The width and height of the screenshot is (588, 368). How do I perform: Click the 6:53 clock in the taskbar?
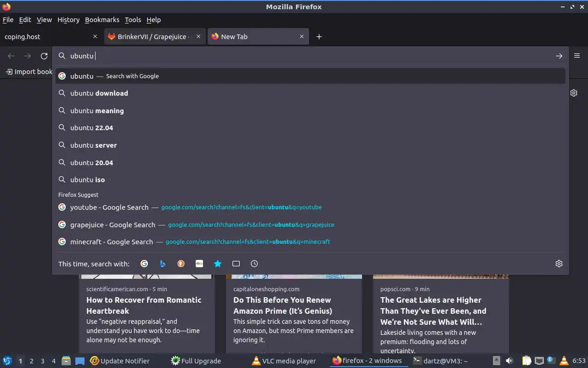(579, 361)
